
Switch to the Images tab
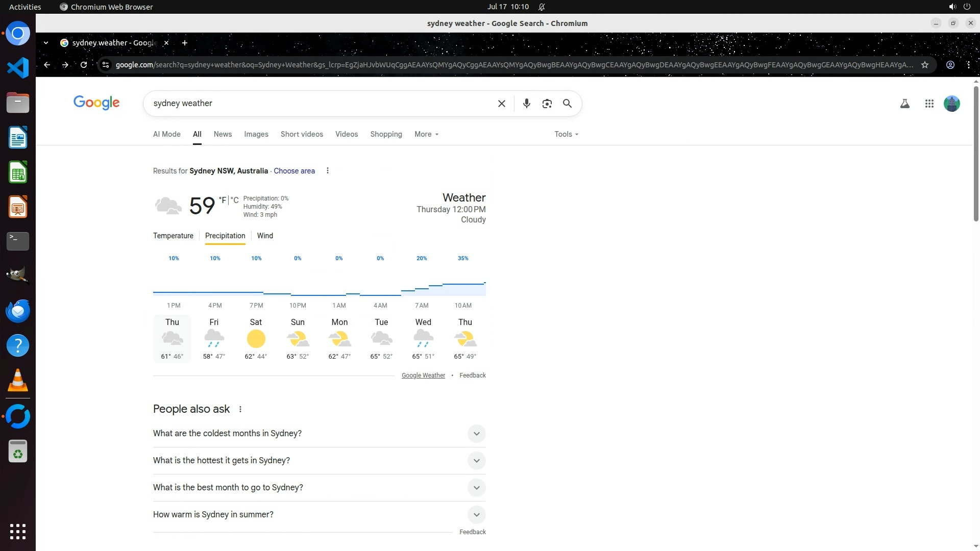256,134
